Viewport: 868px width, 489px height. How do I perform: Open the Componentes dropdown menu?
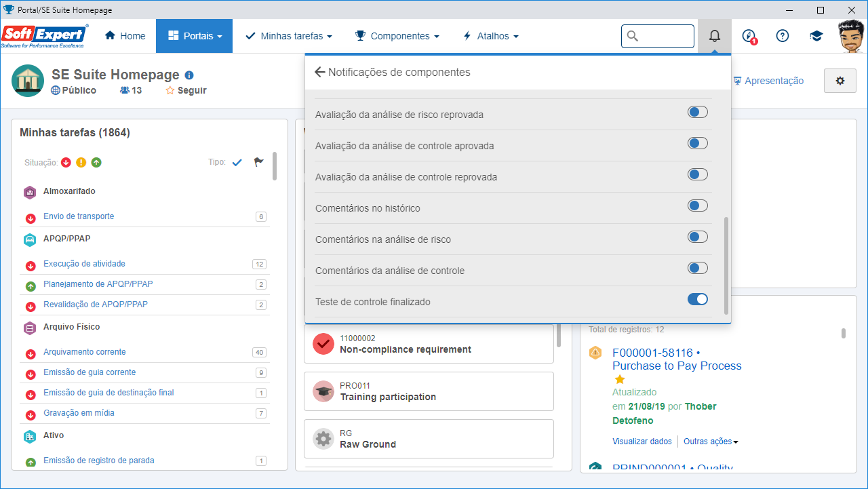click(397, 36)
